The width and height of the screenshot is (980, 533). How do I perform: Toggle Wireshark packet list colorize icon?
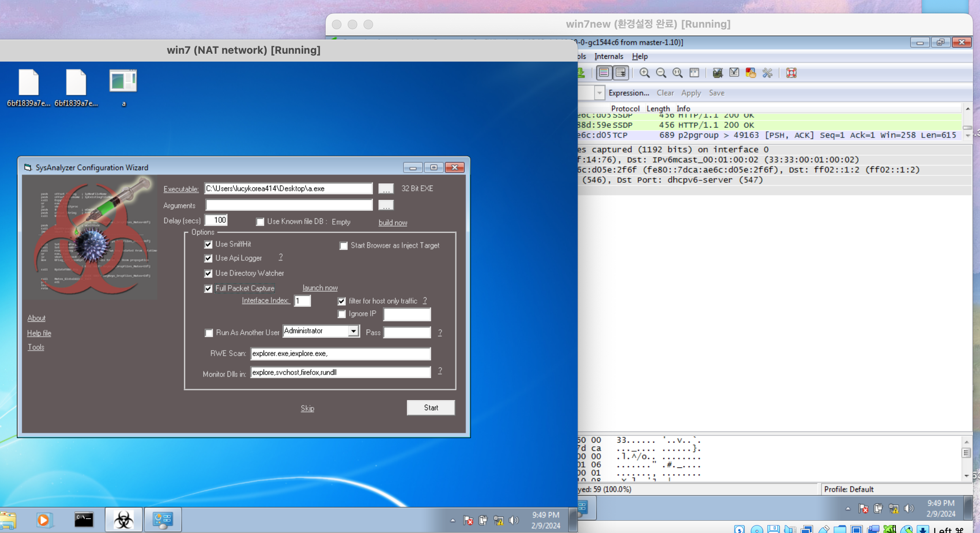[604, 73]
